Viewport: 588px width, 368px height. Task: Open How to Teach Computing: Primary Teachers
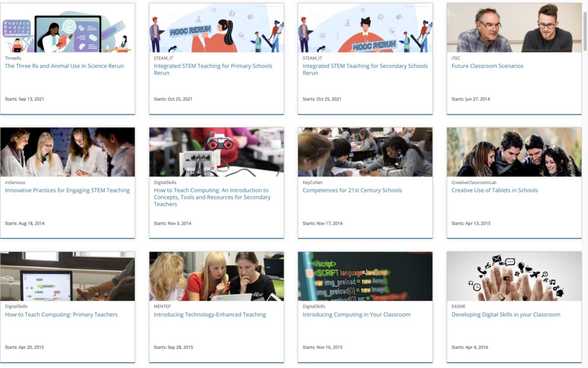click(61, 315)
